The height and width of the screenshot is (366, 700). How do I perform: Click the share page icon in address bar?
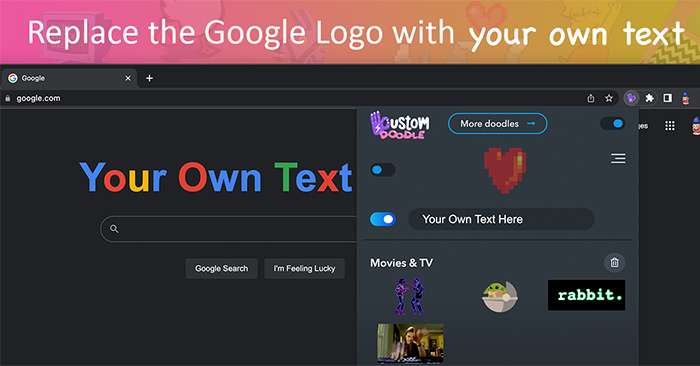click(x=591, y=98)
